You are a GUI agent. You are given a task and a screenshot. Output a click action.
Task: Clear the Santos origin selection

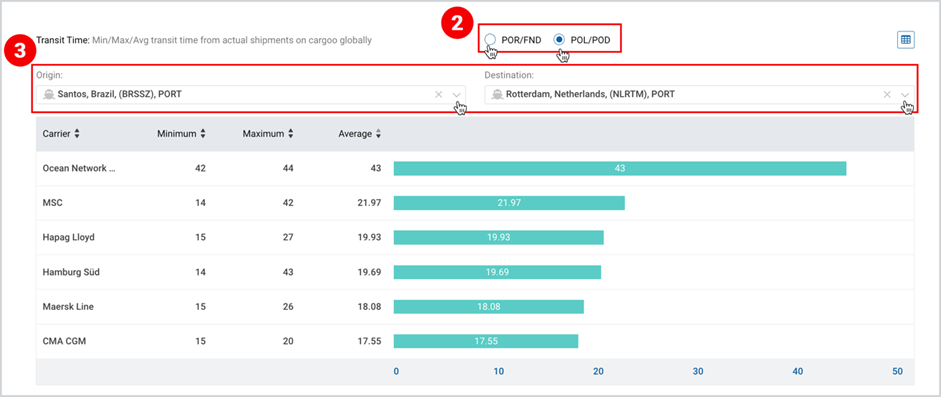(x=439, y=94)
